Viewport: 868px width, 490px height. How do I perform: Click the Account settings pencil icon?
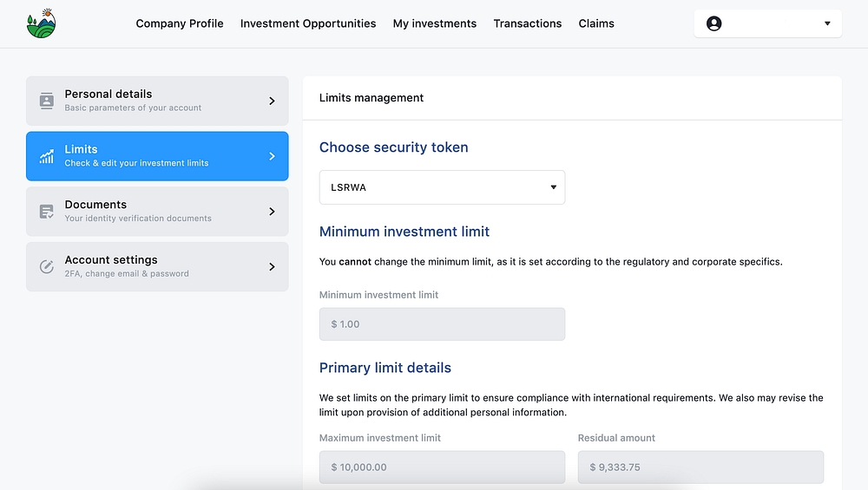coord(47,266)
